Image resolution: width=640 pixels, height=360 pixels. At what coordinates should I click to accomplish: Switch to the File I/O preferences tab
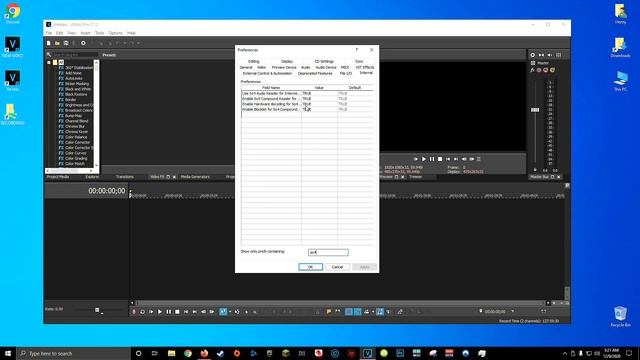click(x=346, y=73)
